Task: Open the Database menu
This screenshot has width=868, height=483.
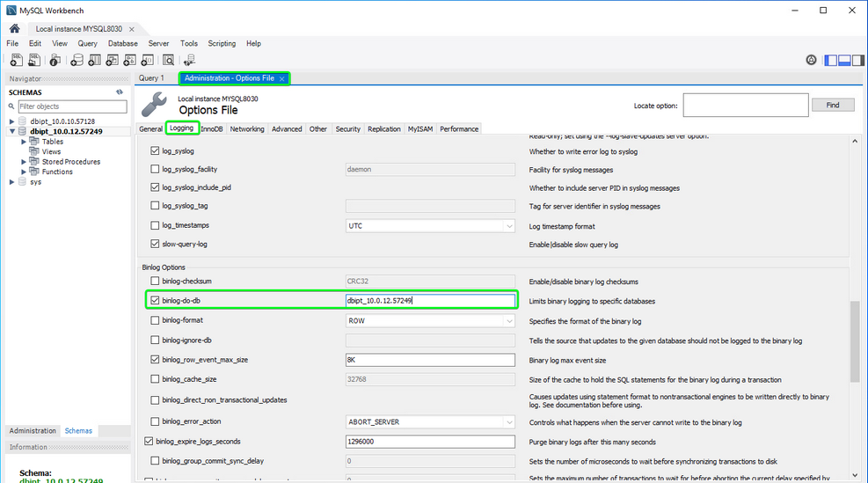Action: 123,43
